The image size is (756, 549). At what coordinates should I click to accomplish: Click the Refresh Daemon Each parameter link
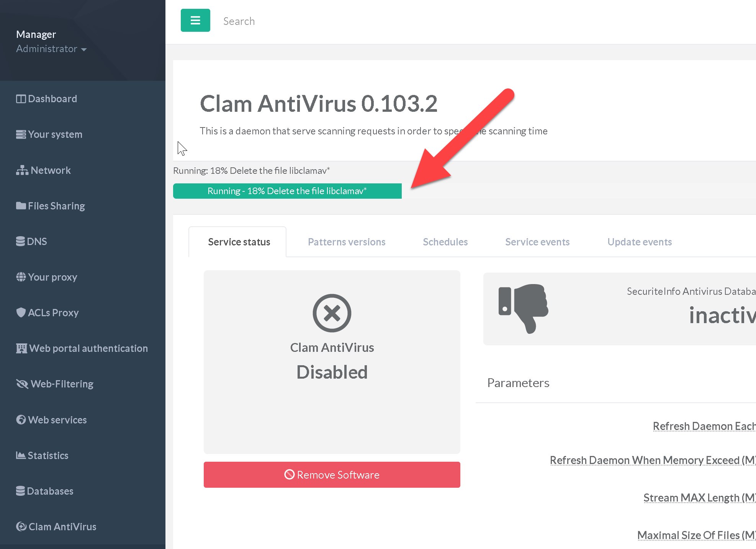tap(704, 426)
